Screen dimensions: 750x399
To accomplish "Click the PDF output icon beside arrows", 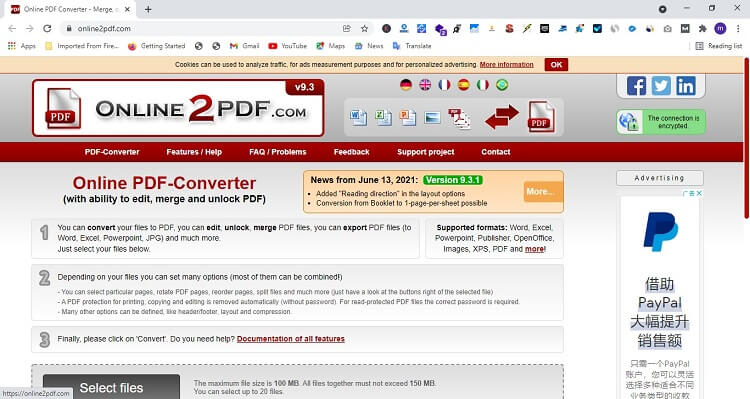I will [x=541, y=117].
